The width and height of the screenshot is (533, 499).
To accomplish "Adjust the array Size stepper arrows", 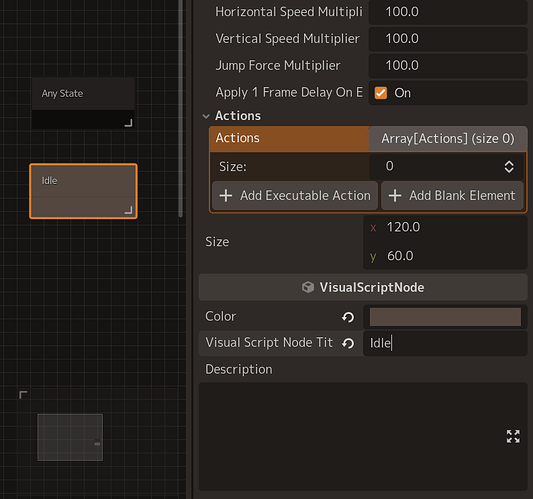I will (509, 167).
